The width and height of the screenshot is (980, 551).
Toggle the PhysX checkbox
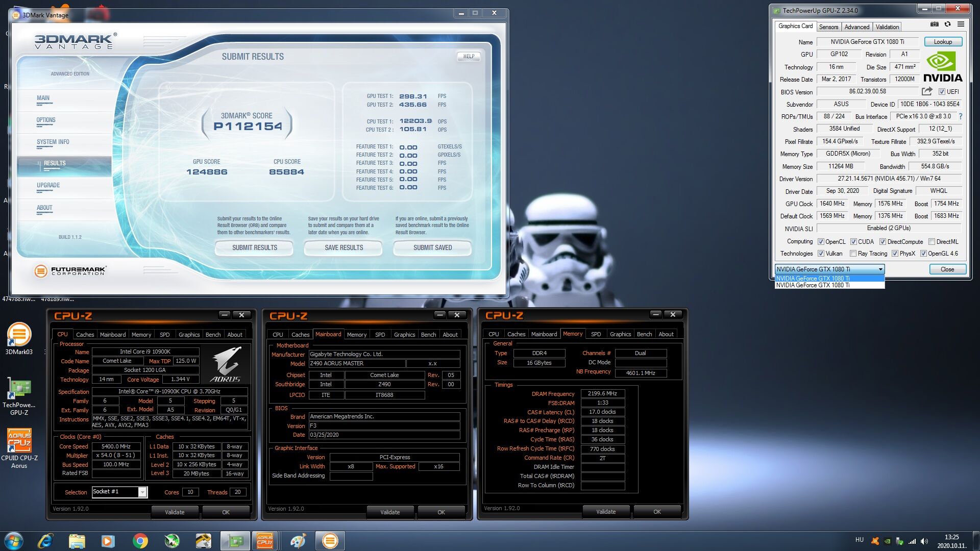895,254
